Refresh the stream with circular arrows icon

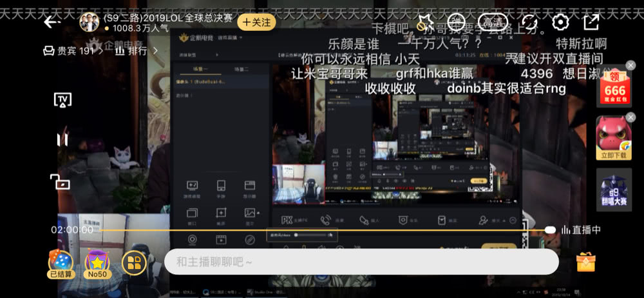[529, 22]
